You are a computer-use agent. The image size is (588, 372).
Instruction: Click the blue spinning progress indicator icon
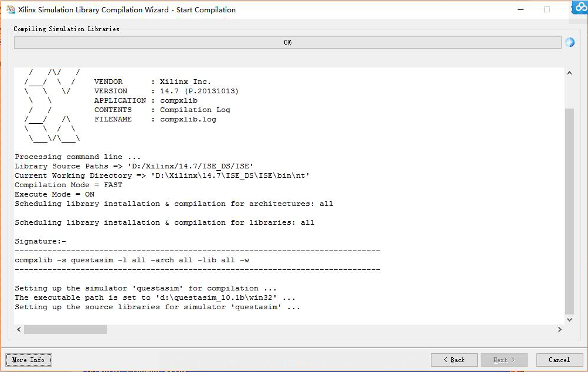pyautogui.click(x=570, y=42)
